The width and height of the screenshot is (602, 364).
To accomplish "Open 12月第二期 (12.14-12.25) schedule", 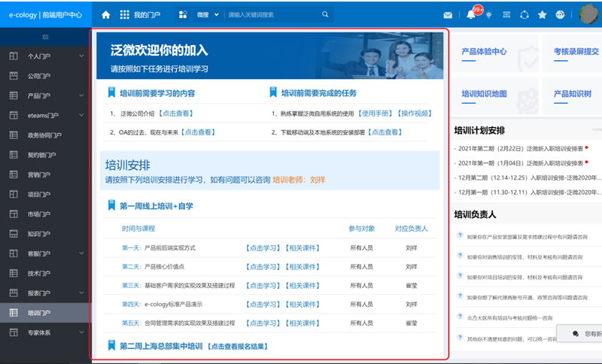I will pos(530,177).
